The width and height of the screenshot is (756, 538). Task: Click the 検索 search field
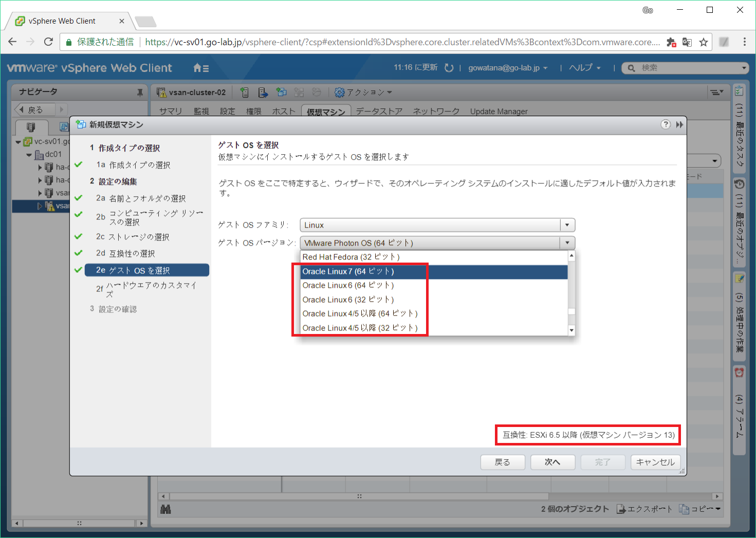click(x=685, y=68)
